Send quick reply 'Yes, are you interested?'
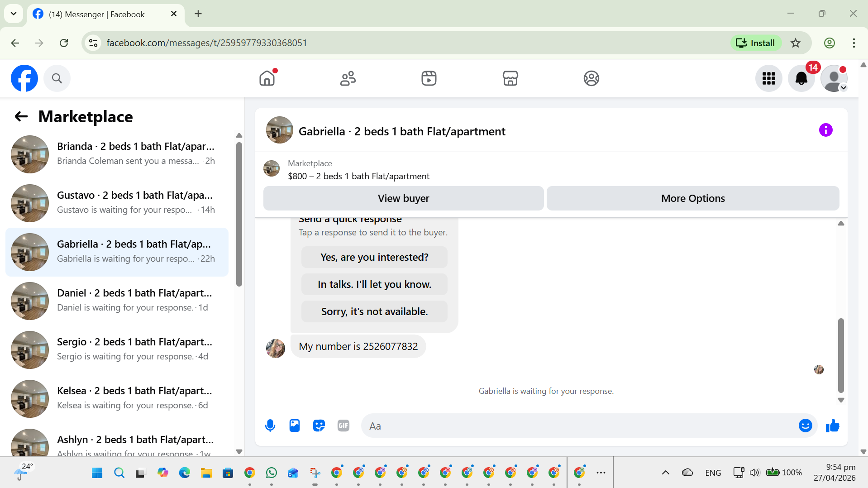This screenshot has height=488, width=868. point(374,257)
